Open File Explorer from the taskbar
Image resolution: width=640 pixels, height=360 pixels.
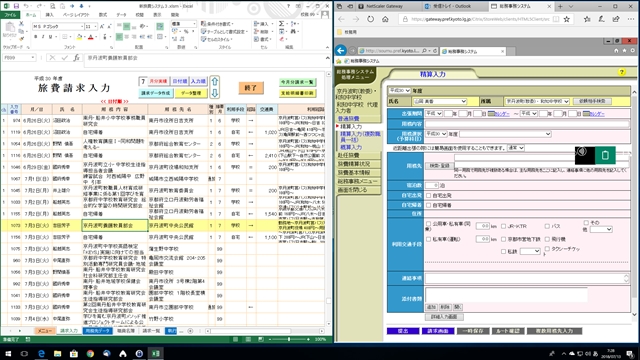[x=58, y=353]
